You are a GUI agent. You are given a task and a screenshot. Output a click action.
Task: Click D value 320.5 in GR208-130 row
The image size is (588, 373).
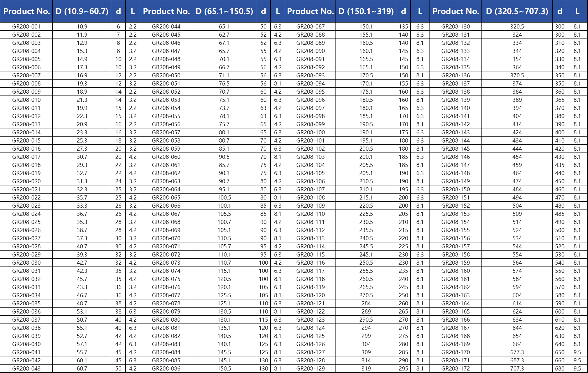517,27
